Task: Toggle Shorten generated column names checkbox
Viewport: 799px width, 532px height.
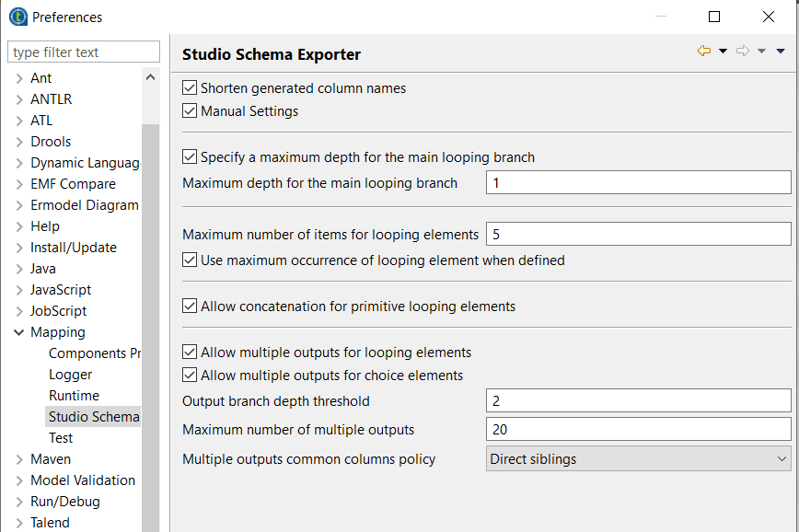Action: 191,88
